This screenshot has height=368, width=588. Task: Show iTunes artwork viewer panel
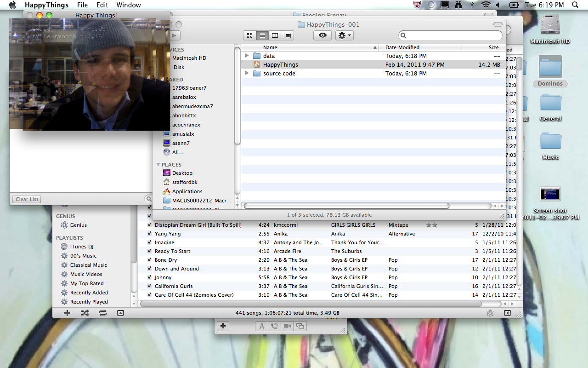coord(120,313)
